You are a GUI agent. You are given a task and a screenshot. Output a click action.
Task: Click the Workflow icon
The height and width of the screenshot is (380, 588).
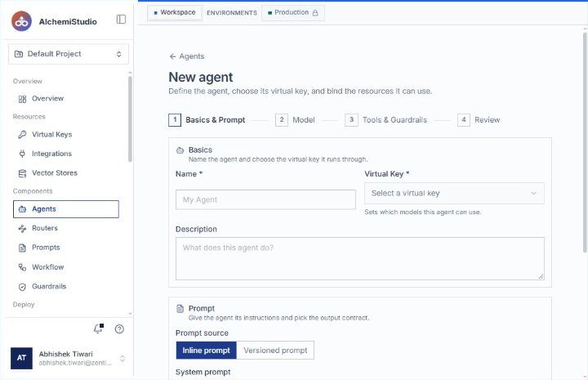(22, 267)
